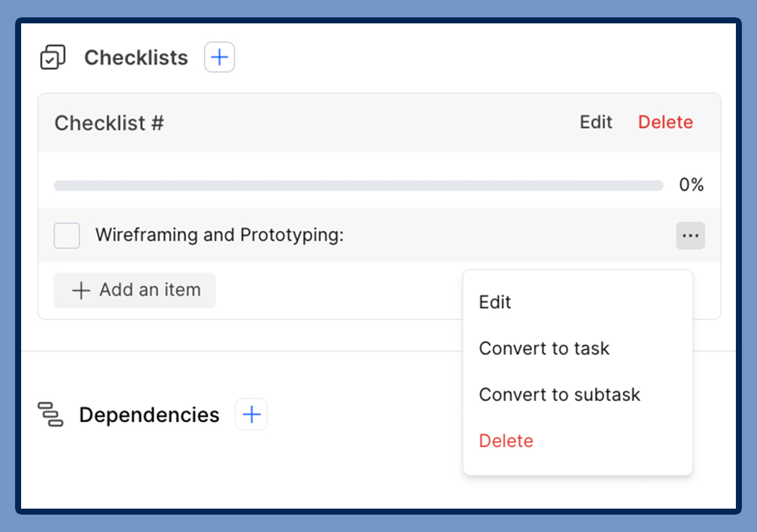Add a new checklist with plus button
Screen dimensions: 757x532
(x=219, y=57)
